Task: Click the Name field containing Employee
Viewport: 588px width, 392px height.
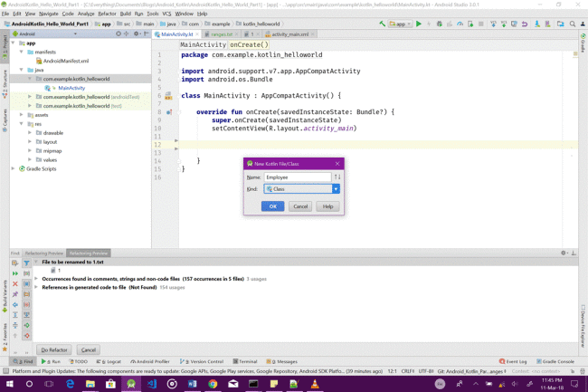Action: point(298,177)
